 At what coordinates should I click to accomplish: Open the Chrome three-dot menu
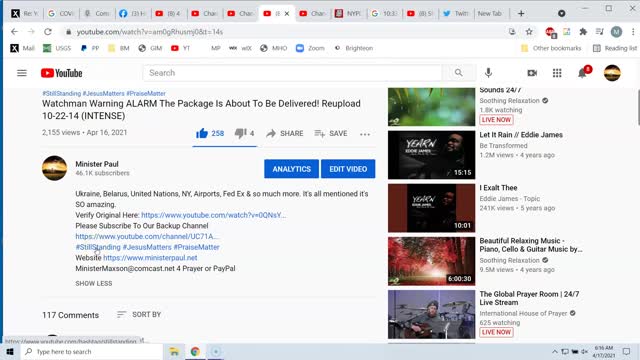click(x=633, y=31)
